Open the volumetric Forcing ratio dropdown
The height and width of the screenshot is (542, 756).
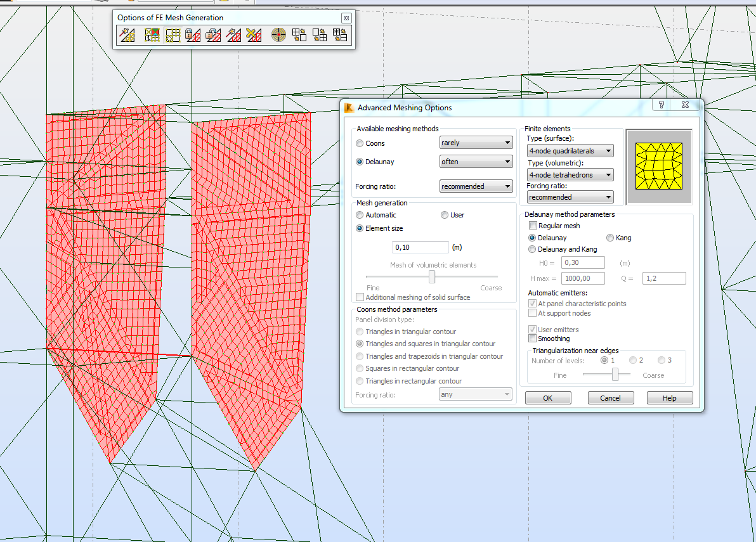[569, 197]
